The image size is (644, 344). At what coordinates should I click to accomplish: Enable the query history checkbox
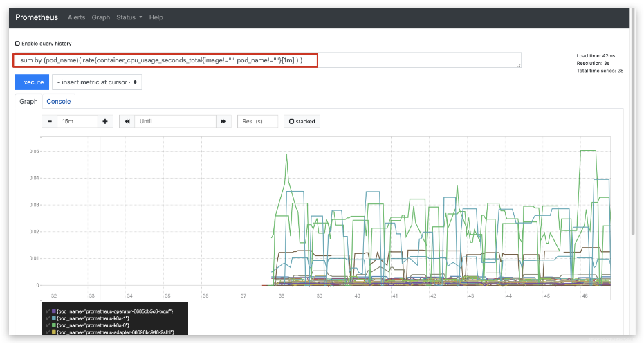pyautogui.click(x=17, y=43)
